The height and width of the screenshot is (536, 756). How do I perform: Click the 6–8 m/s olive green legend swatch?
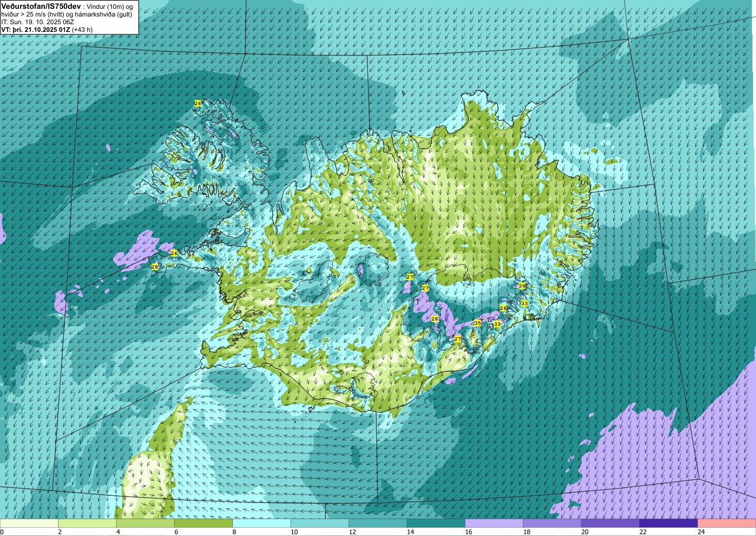204,524
